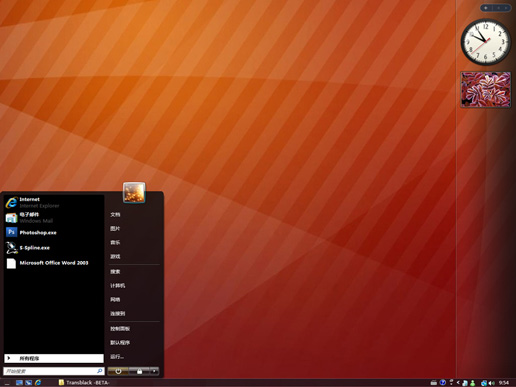The image size is (516, 387).
Task: Click Switch between windows quick launch icon
Action: pyautogui.click(x=28, y=383)
